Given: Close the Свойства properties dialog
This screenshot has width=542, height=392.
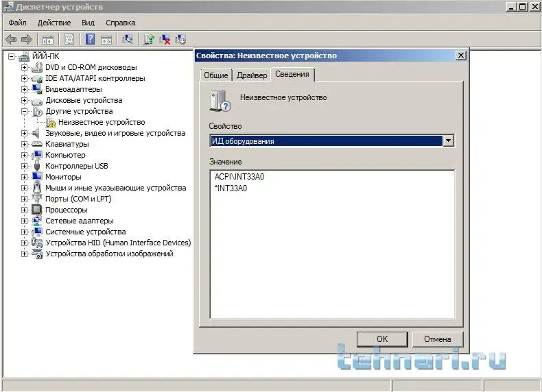Looking at the screenshot, I should tap(461, 56).
